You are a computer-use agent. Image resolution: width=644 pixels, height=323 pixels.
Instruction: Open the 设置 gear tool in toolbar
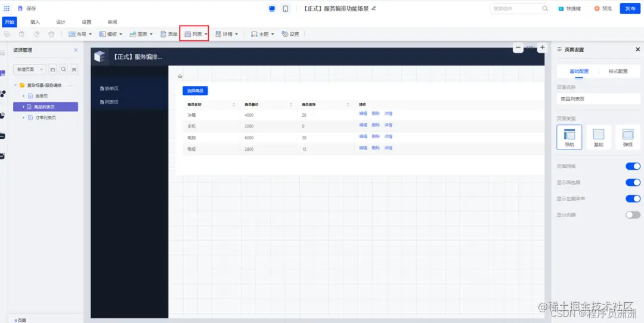(290, 34)
